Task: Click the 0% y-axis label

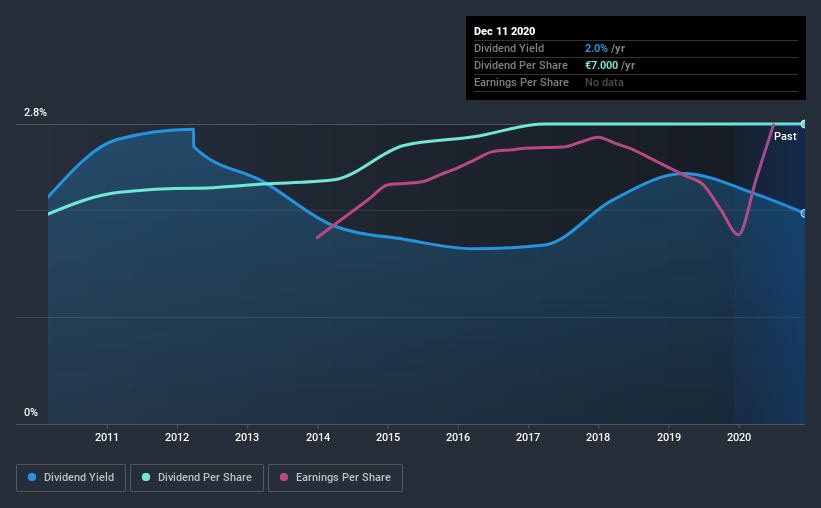Action: [x=31, y=413]
